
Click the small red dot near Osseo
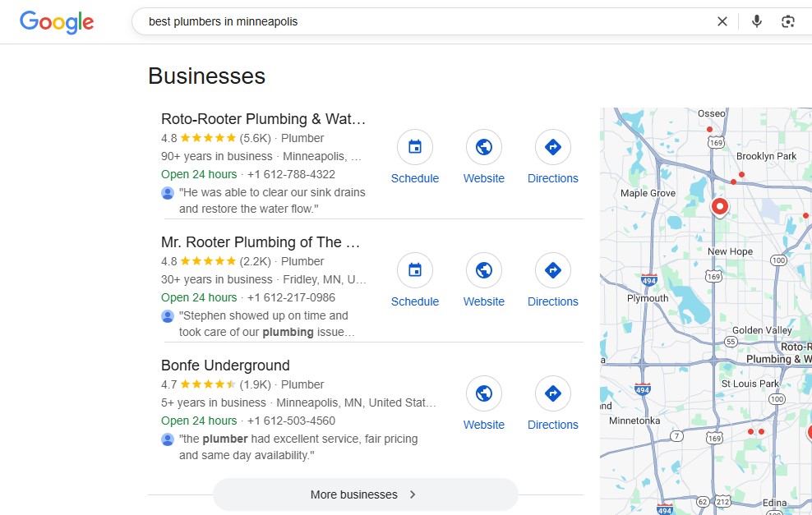point(709,130)
